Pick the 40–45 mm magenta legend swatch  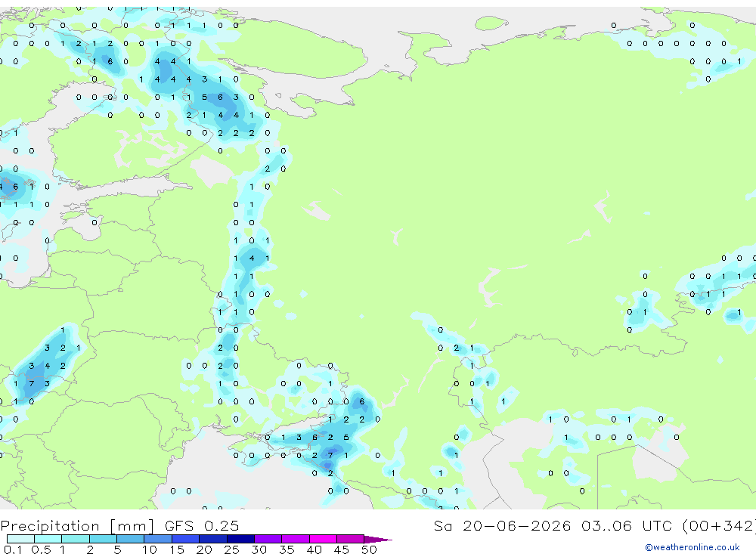pos(323,539)
